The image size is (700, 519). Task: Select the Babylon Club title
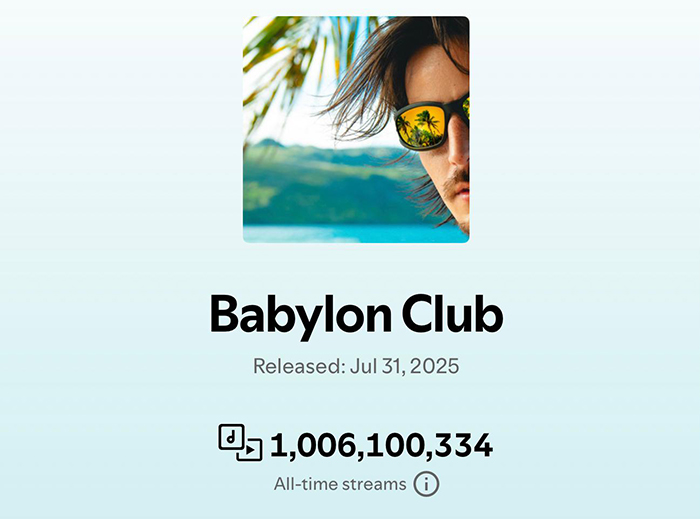[x=356, y=315]
